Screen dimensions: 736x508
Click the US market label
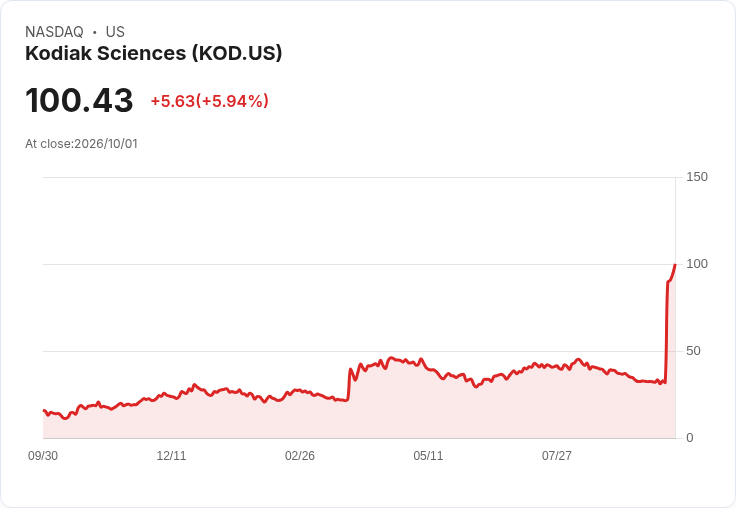coord(115,32)
